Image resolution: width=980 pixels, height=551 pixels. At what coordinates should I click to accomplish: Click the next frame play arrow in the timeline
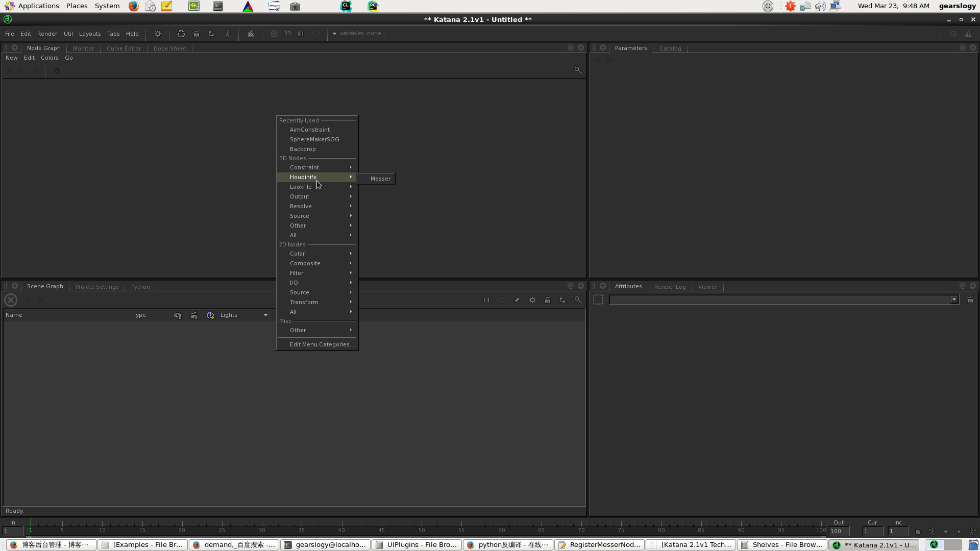tap(959, 532)
